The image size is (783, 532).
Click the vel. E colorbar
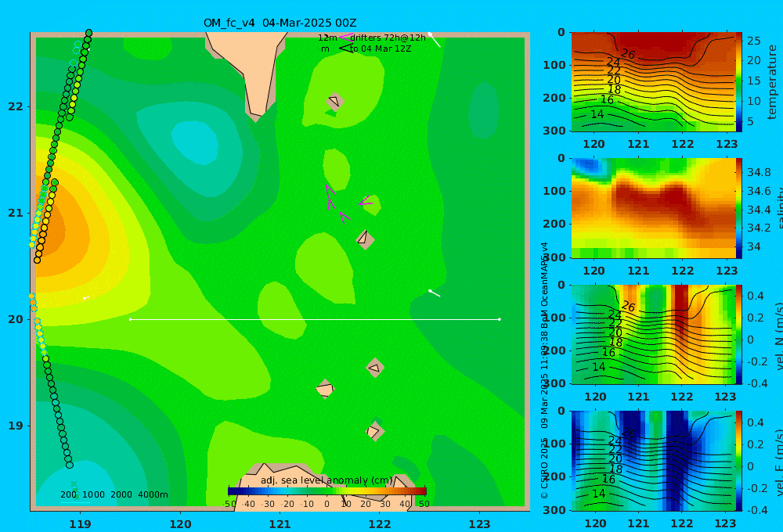[739, 461]
